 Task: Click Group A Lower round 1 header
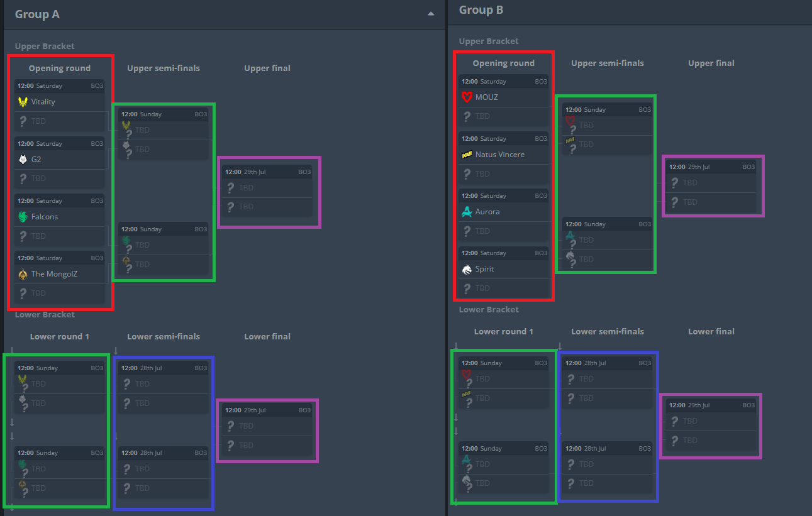60,337
